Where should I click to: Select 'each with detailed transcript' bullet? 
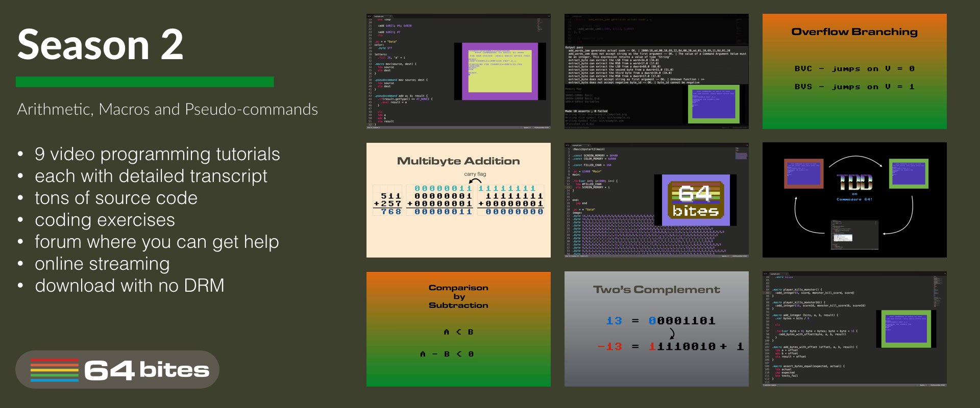(151, 176)
